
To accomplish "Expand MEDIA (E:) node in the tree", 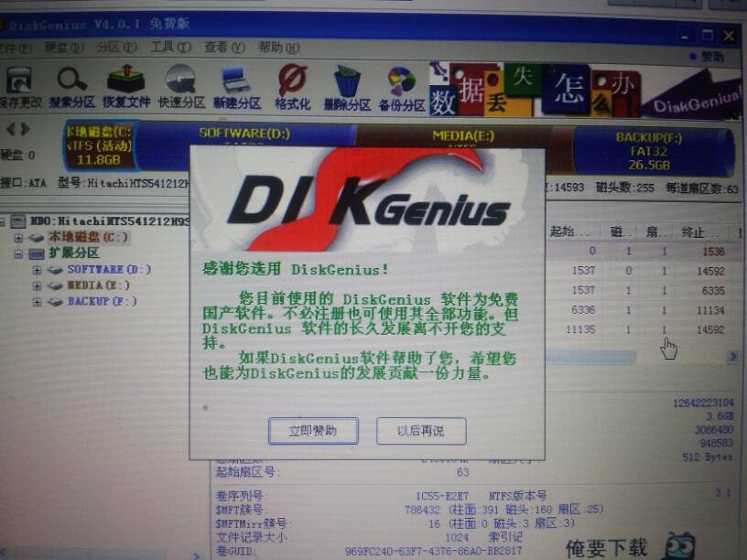I will click(37, 285).
